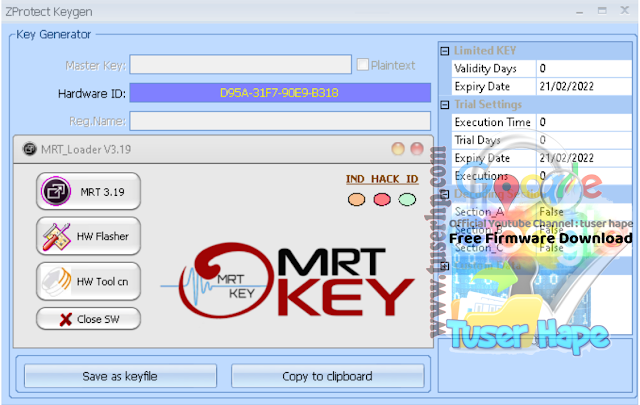The height and width of the screenshot is (405, 640).
Task: Expand the Custom Data section
Action: (445, 266)
